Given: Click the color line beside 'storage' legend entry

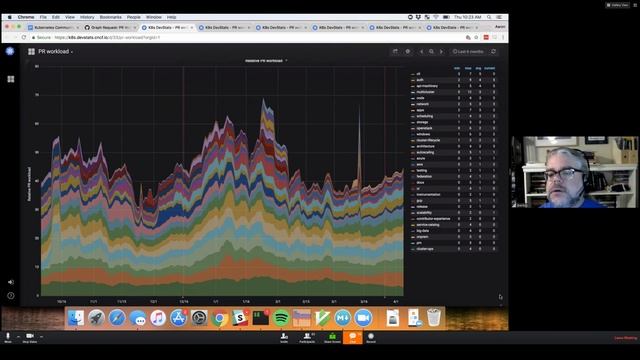Looking at the screenshot, I should 413,122.
